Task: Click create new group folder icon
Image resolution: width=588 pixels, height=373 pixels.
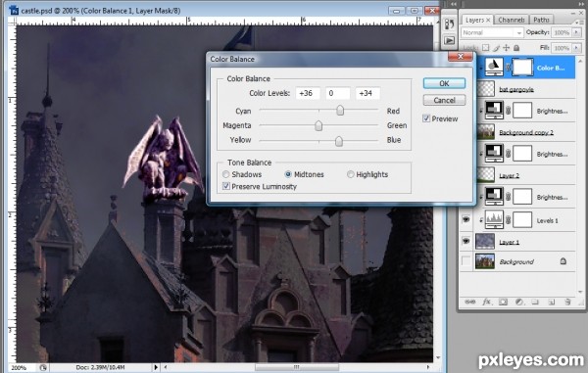Action: click(x=535, y=302)
